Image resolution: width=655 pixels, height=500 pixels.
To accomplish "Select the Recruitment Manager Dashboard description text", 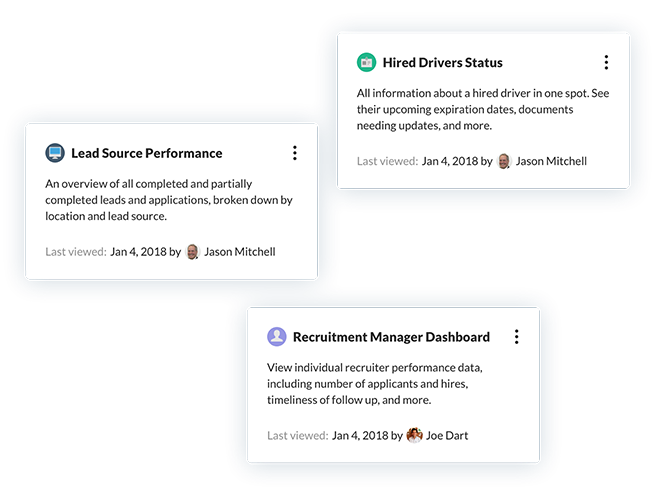I will click(x=375, y=384).
